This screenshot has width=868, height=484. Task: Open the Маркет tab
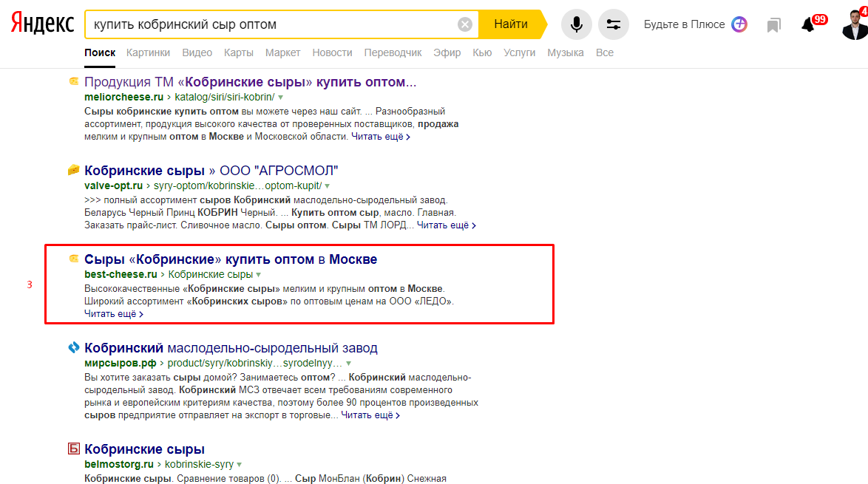282,52
